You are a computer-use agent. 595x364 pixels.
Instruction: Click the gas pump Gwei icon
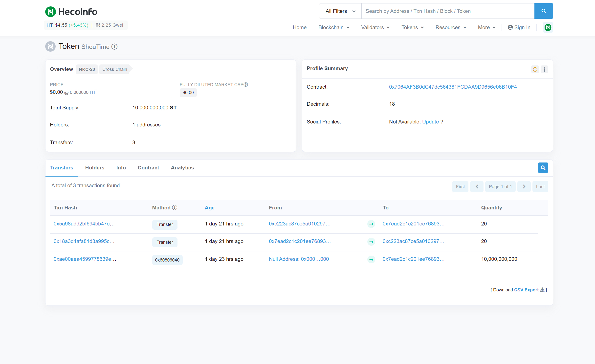point(98,25)
